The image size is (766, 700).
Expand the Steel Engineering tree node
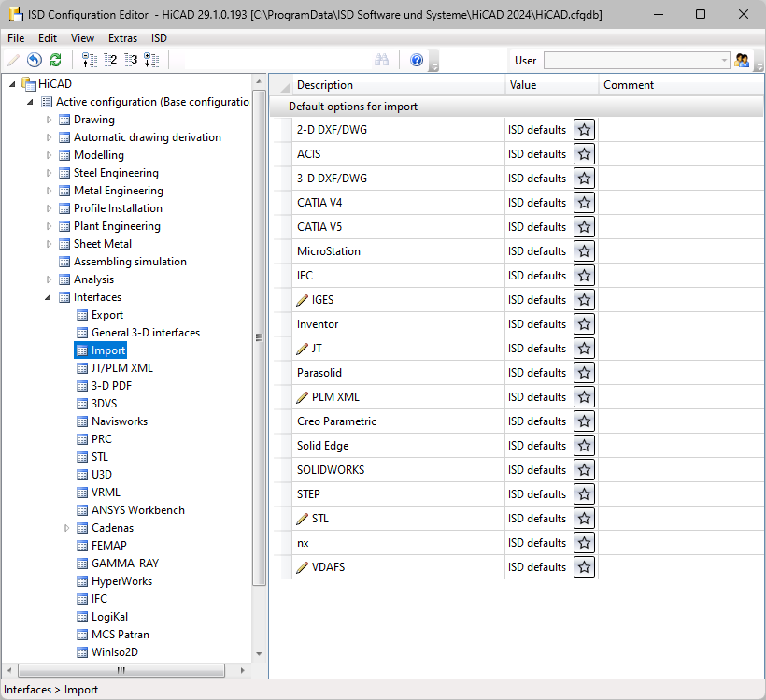[50, 173]
